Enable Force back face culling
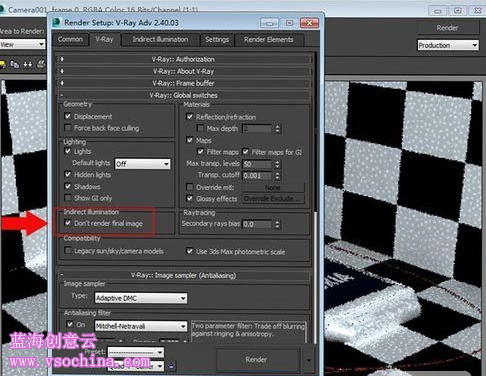 pos(68,128)
